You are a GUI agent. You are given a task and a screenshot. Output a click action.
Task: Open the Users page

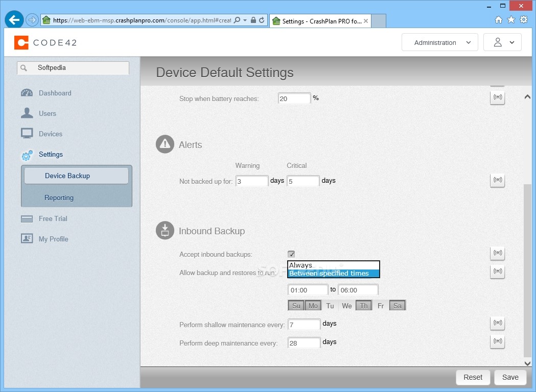[48, 113]
